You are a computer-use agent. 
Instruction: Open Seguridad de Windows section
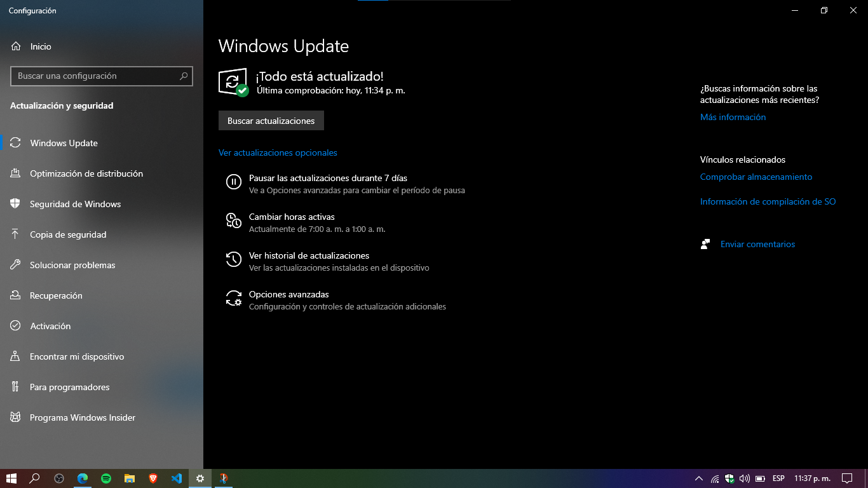[x=102, y=204]
